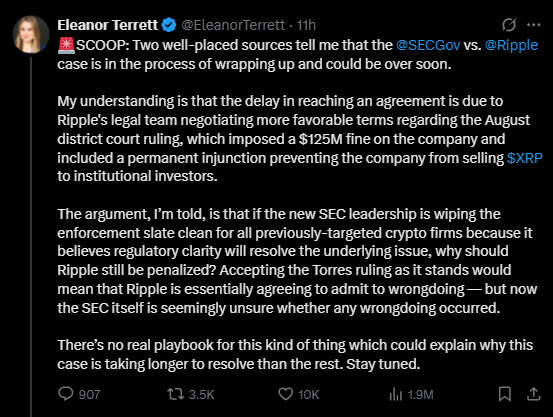The height and width of the screenshot is (417, 553).
Task: Open Eleanor Terrett's profile picture
Action: (x=31, y=34)
